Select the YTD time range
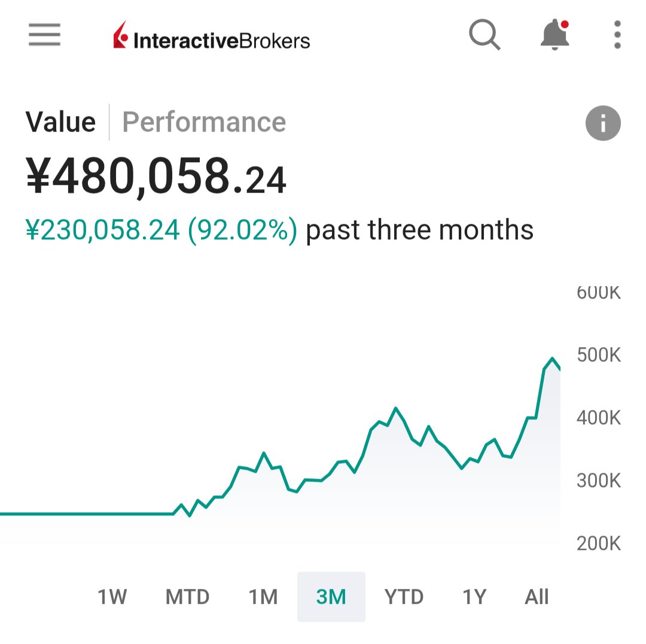646x644 pixels. [x=404, y=597]
